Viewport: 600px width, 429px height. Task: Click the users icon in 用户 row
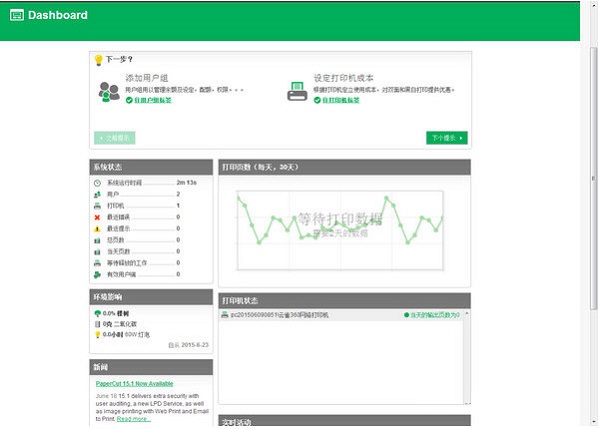click(97, 194)
